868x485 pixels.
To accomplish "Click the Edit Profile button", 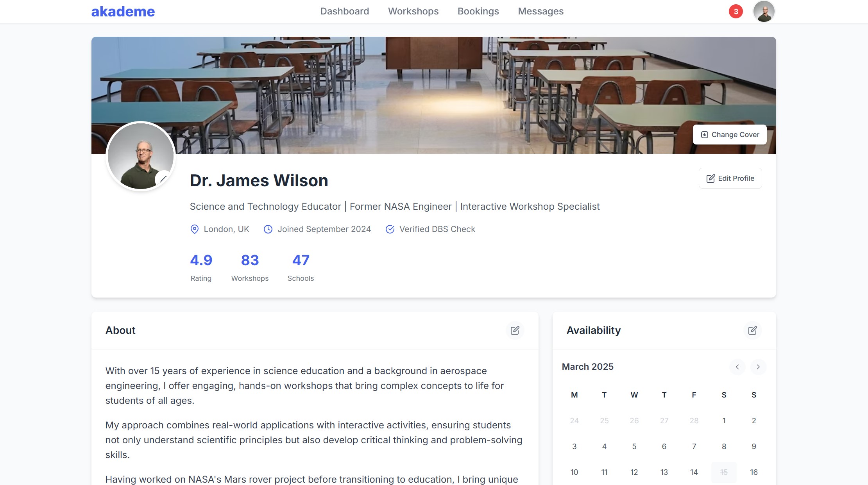I will pos(730,178).
